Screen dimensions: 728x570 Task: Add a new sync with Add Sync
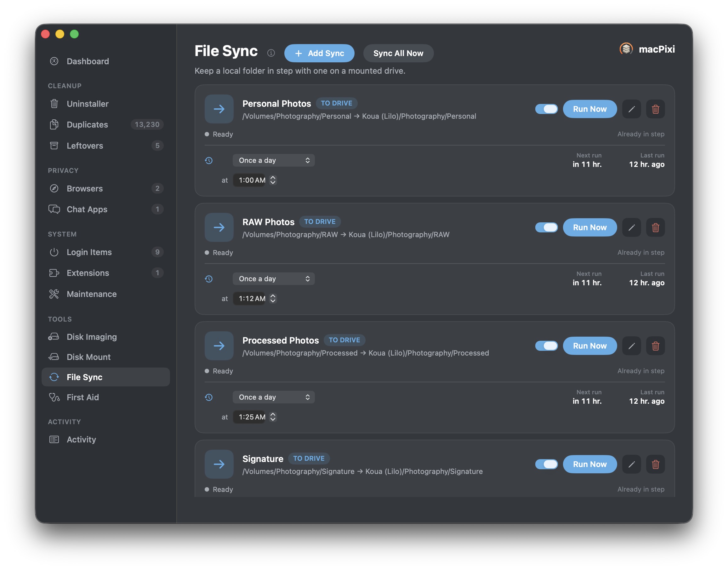(319, 53)
